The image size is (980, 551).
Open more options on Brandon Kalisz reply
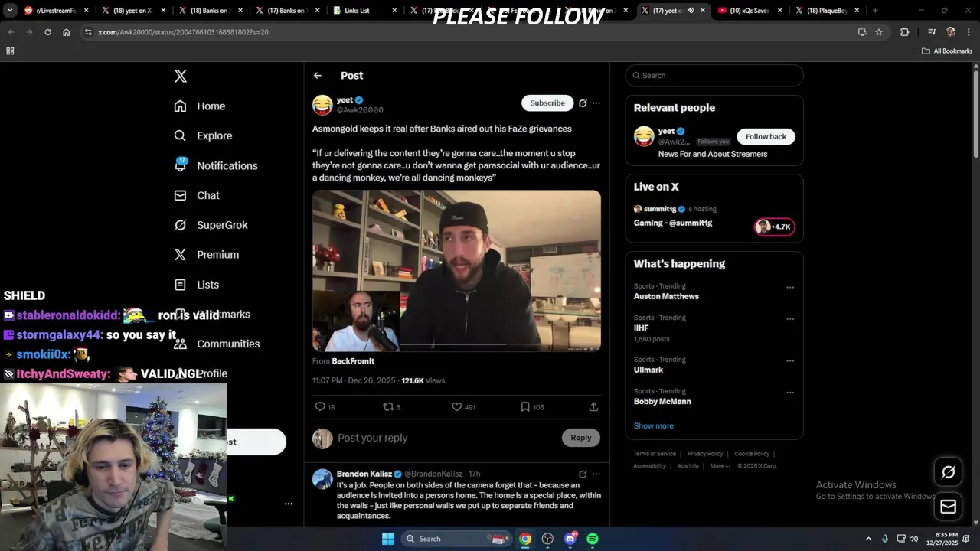coord(596,474)
